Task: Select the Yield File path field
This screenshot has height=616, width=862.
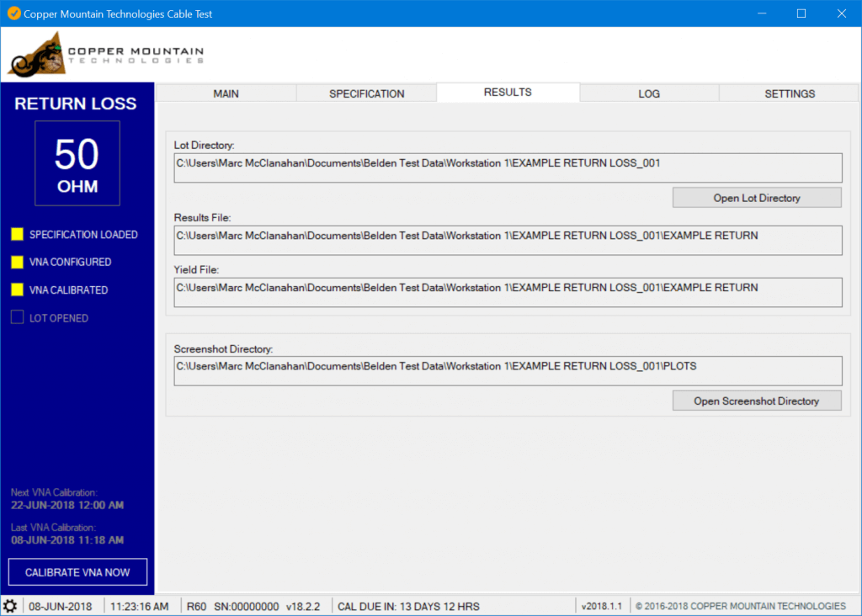Action: pyautogui.click(x=508, y=292)
